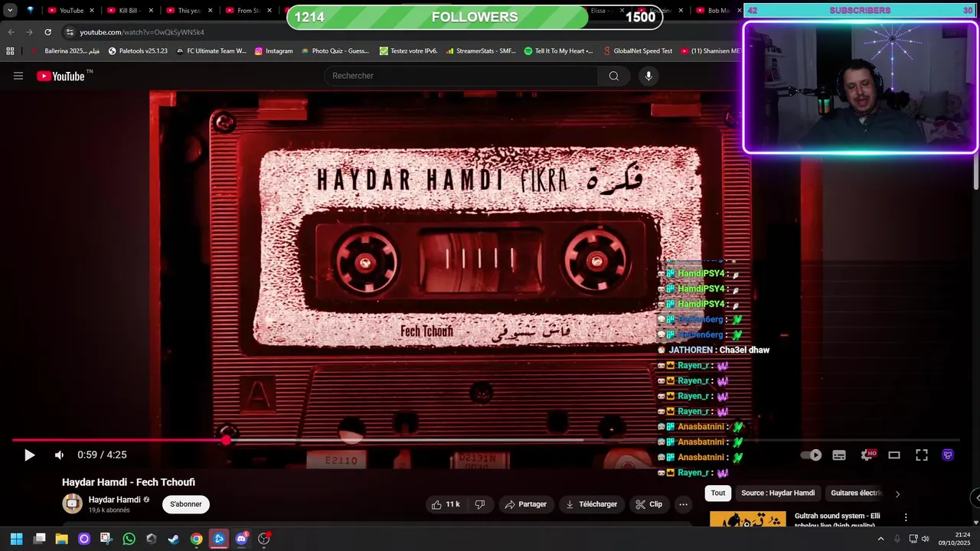The height and width of the screenshot is (551, 980).
Task: Start voice search with the microphone icon
Action: pyautogui.click(x=648, y=76)
